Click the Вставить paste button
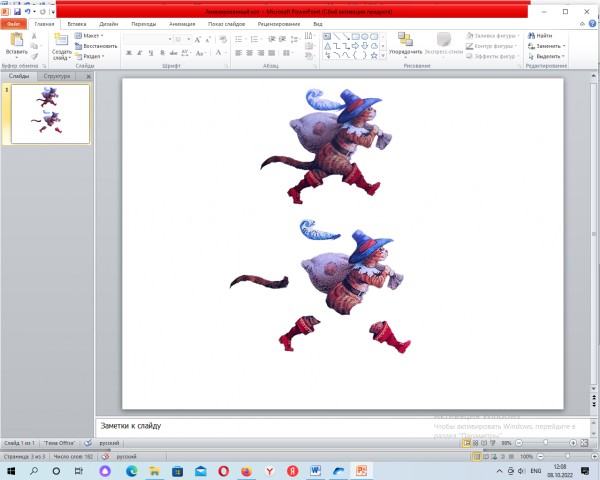 [16, 45]
